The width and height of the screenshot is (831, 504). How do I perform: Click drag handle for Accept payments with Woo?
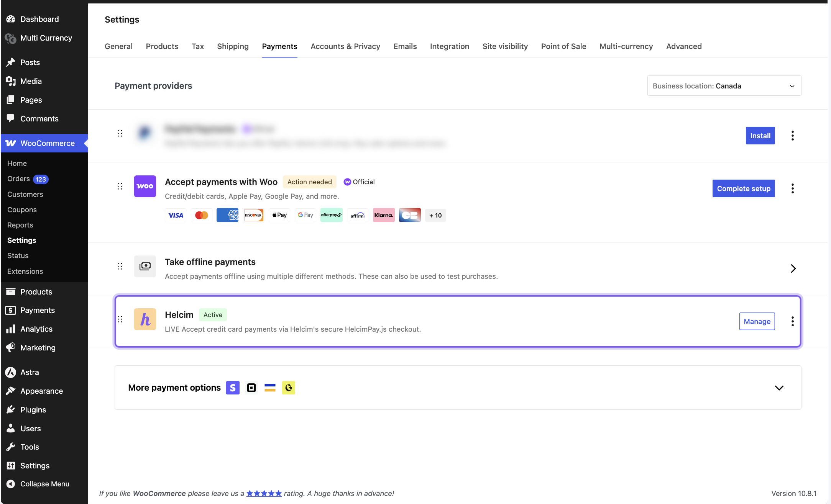click(120, 186)
